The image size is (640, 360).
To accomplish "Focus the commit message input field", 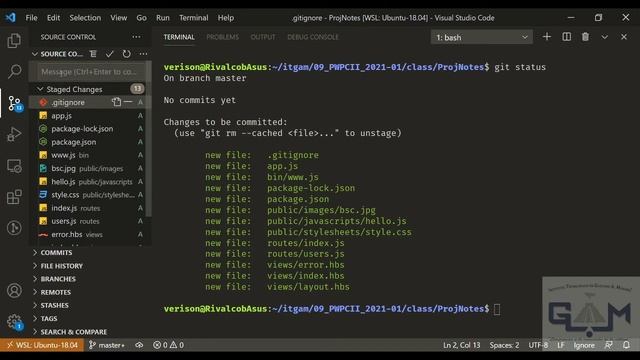I will pos(89,72).
